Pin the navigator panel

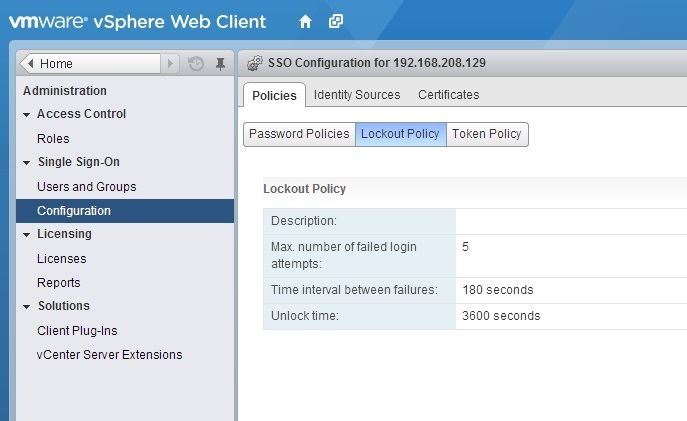point(220,64)
